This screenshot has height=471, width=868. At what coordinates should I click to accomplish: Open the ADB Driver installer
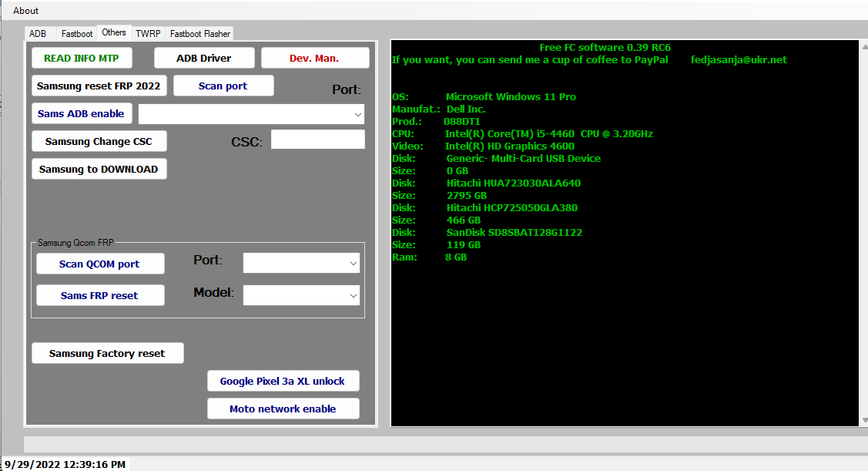click(205, 57)
